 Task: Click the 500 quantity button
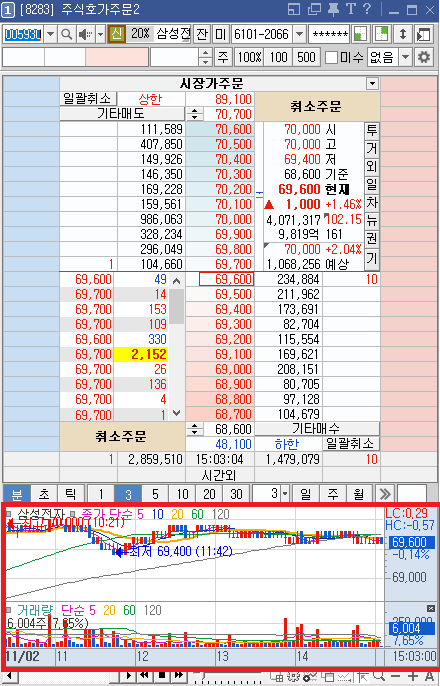coord(306,57)
